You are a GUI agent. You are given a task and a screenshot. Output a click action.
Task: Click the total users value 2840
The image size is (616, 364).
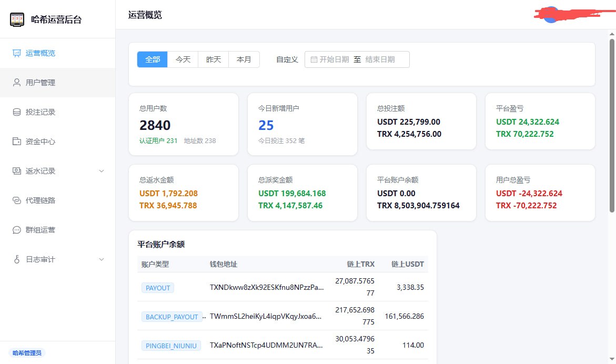pos(155,125)
